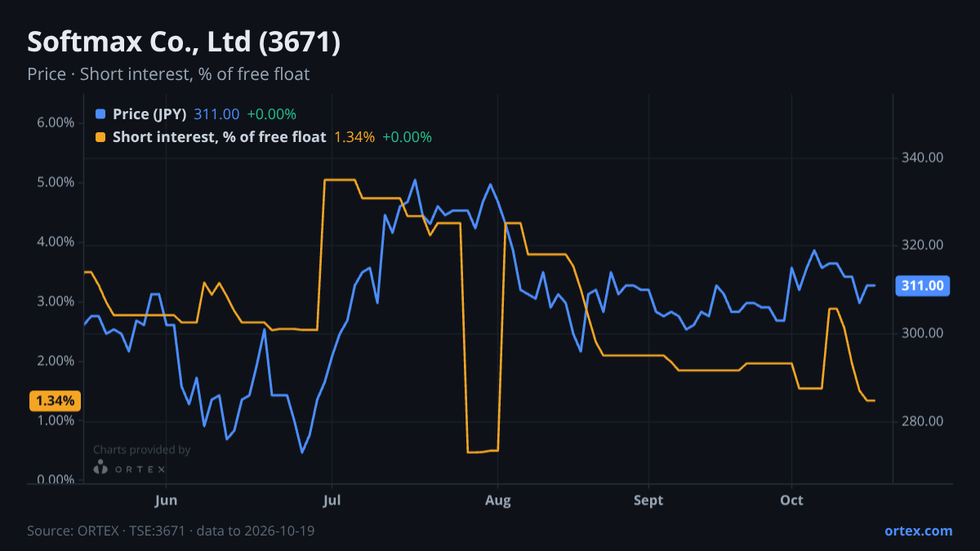Click the 0.00% left axis label

click(56, 480)
